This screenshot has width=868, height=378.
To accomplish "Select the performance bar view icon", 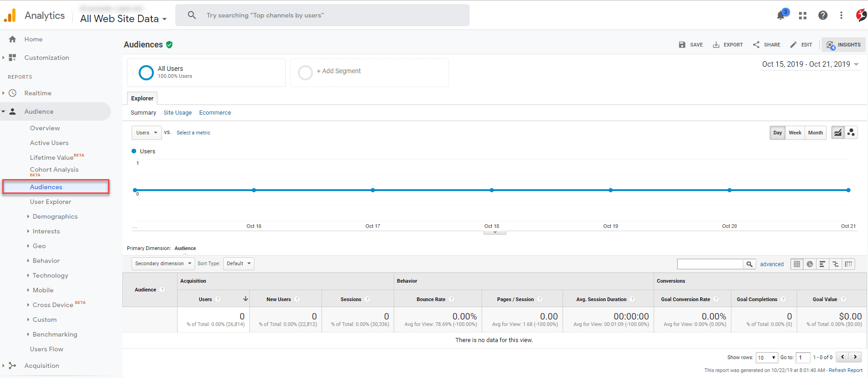I will (x=822, y=264).
